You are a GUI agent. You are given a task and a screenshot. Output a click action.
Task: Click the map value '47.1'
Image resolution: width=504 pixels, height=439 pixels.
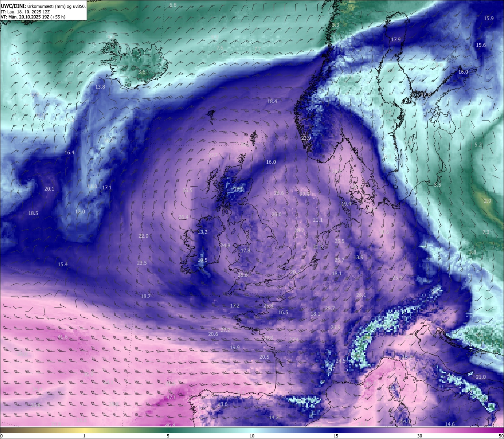[x=171, y=398]
